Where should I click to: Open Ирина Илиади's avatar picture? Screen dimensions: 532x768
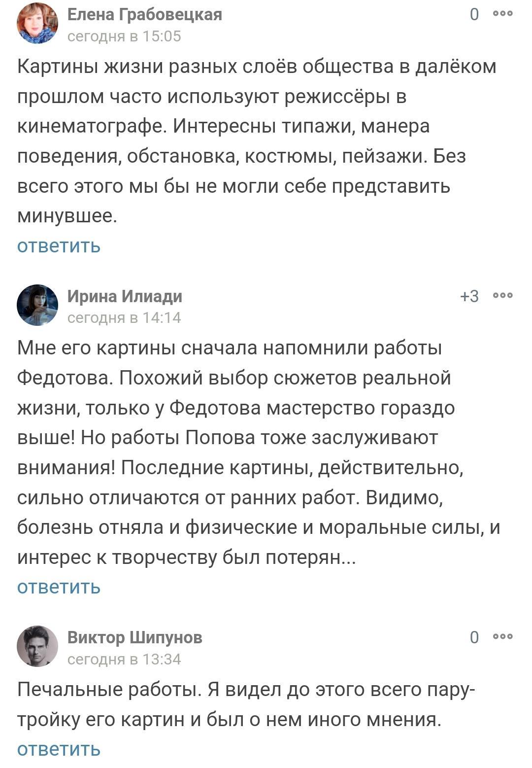click(x=37, y=305)
